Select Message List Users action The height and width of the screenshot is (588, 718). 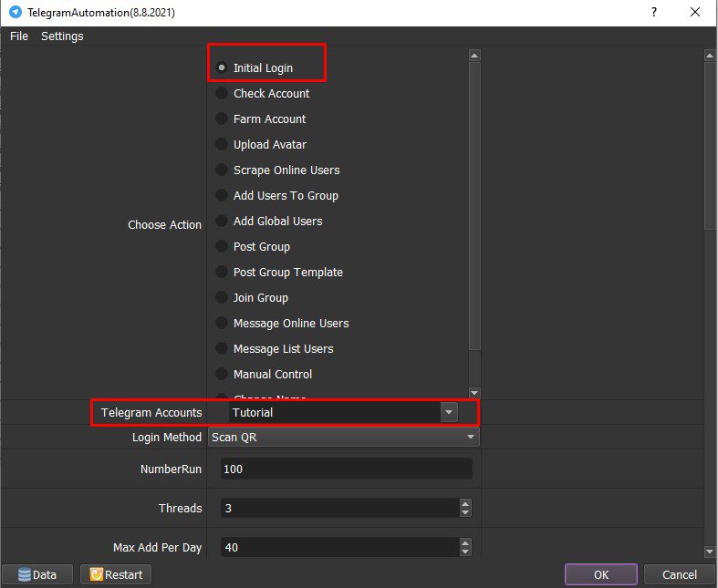click(222, 348)
